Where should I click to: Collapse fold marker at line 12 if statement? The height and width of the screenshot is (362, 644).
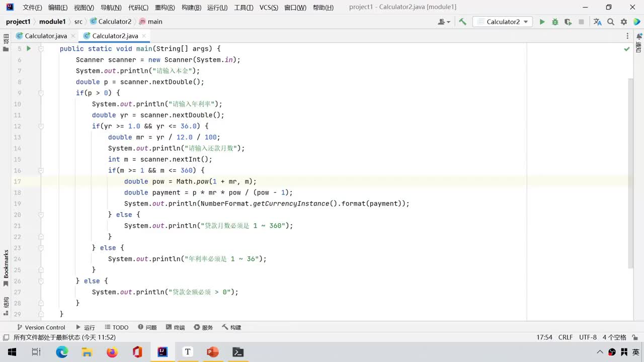click(41, 126)
